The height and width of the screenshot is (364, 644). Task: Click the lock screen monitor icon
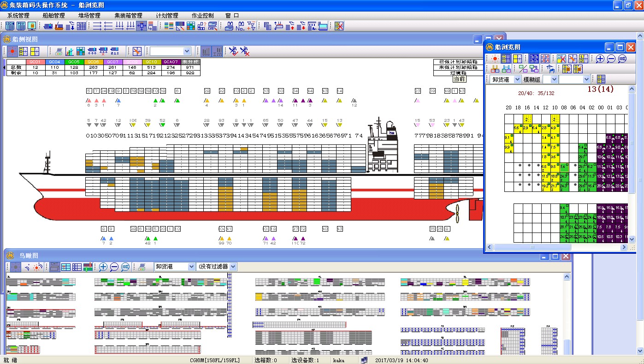(x=32, y=26)
